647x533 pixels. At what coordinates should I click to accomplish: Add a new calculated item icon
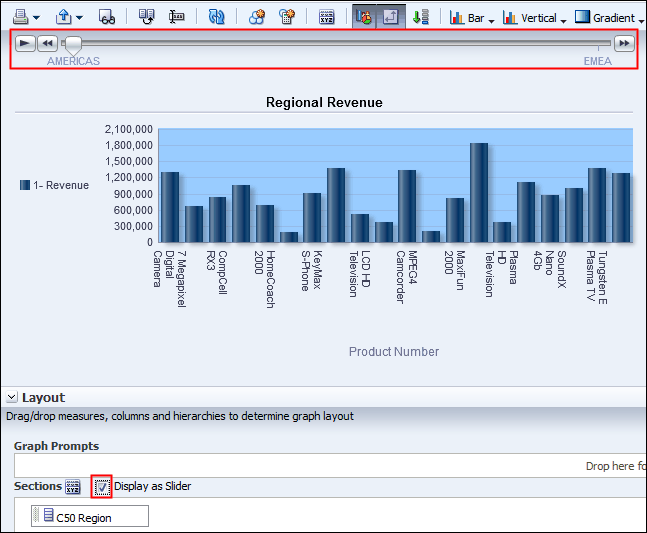287,17
